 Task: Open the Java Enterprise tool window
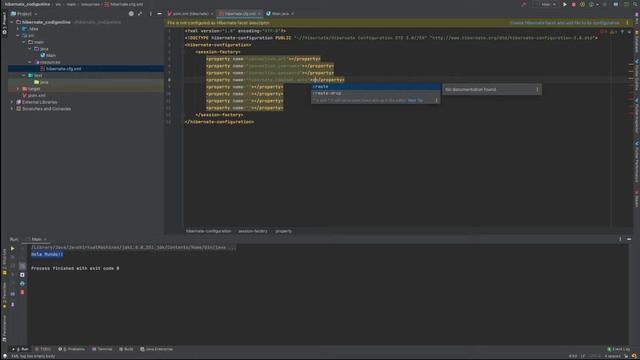point(157,349)
